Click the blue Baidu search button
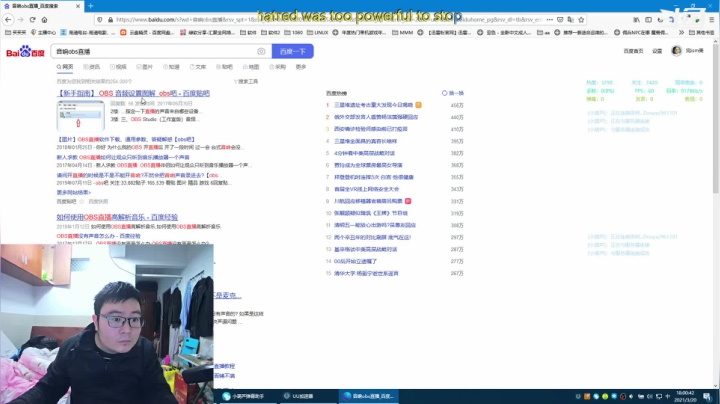The height and width of the screenshot is (404, 720). click(292, 51)
